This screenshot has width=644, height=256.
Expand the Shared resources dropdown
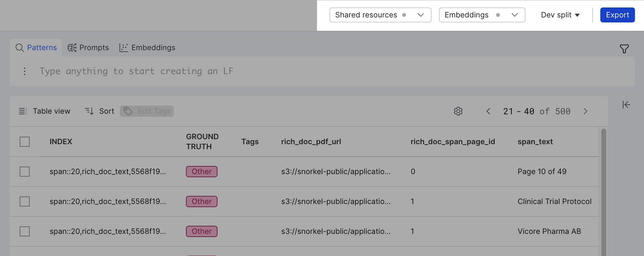tap(380, 15)
